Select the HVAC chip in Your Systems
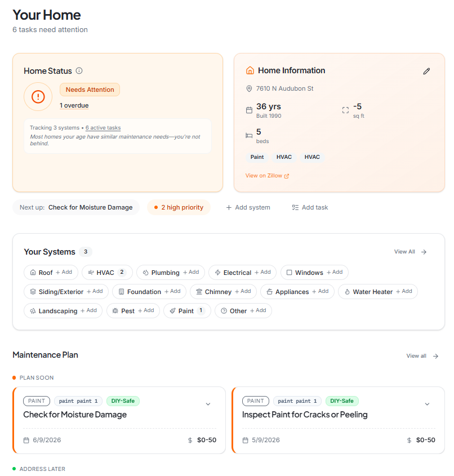The height and width of the screenshot is (476, 454). (x=107, y=272)
